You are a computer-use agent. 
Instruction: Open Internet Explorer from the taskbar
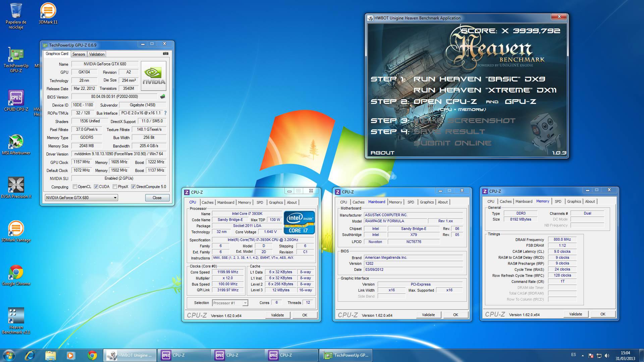[x=30, y=355]
